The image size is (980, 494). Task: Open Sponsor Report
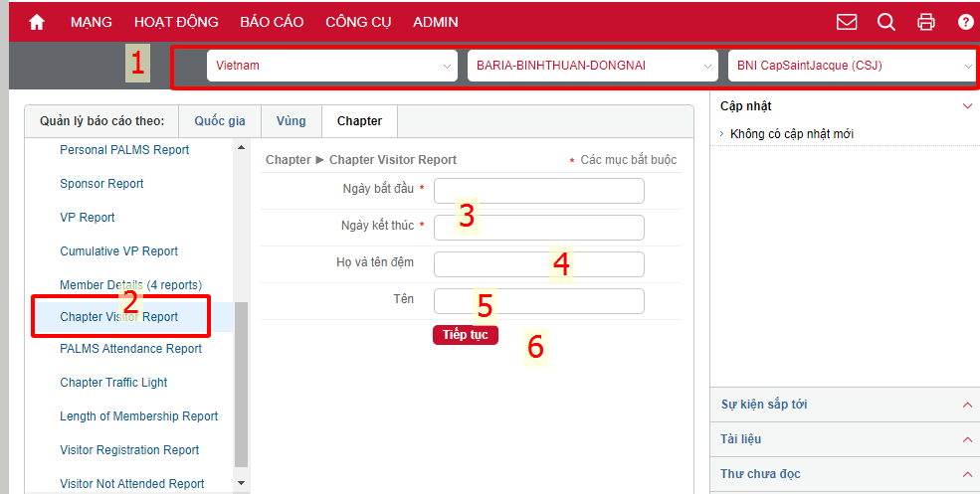(101, 184)
